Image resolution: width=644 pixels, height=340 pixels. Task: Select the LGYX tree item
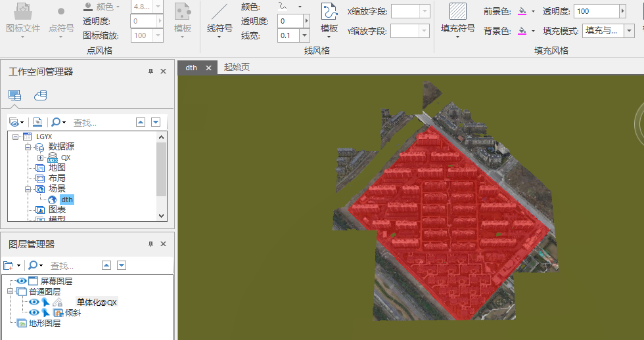click(x=44, y=137)
